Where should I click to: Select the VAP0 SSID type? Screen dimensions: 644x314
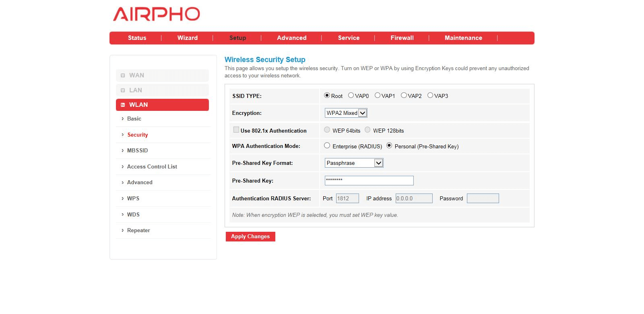[351, 96]
